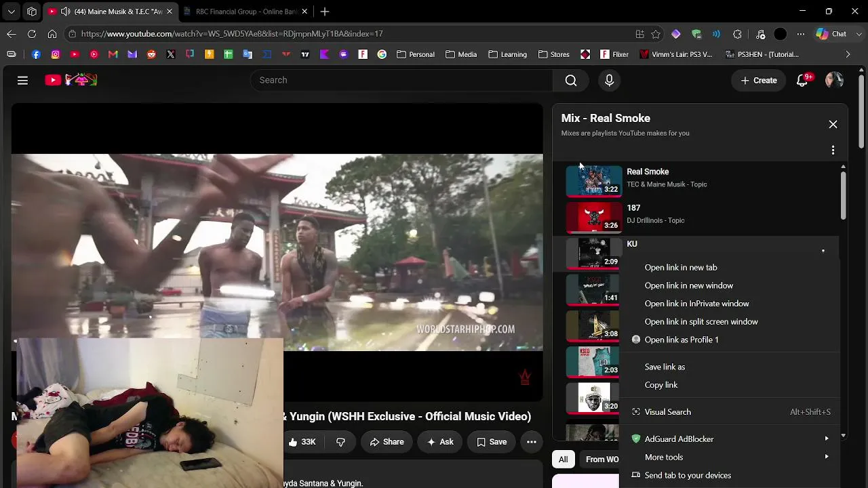Open the Stores bookmarks folder
Screen dimensions: 868x488
click(x=554, y=54)
